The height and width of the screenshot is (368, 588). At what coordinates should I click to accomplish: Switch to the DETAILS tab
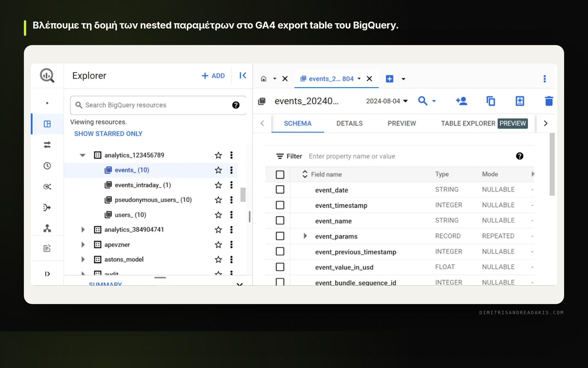[349, 124]
